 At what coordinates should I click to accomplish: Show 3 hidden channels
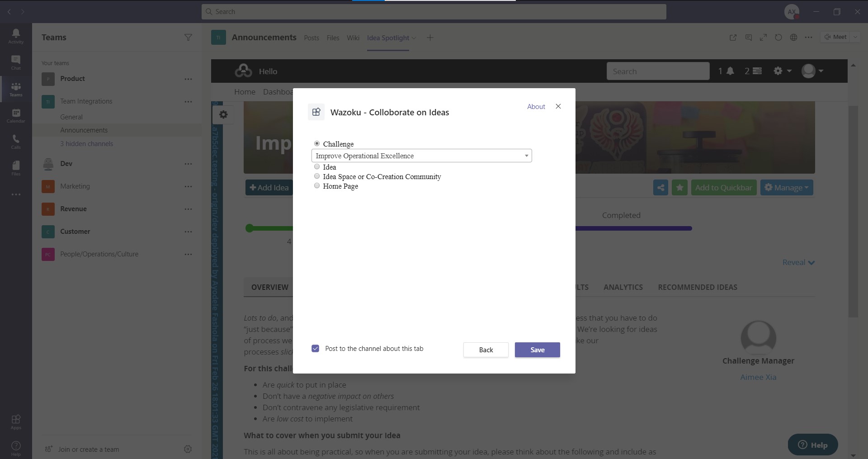(x=87, y=144)
